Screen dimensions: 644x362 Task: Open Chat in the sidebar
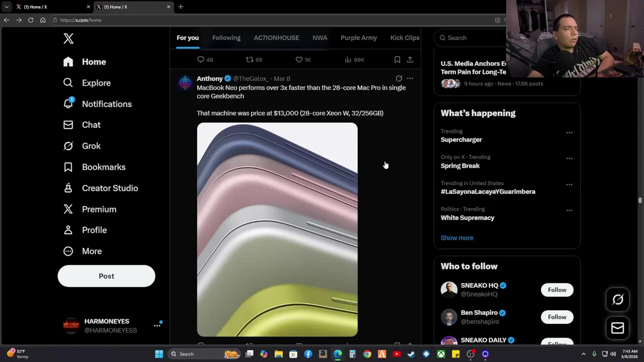[82, 125]
